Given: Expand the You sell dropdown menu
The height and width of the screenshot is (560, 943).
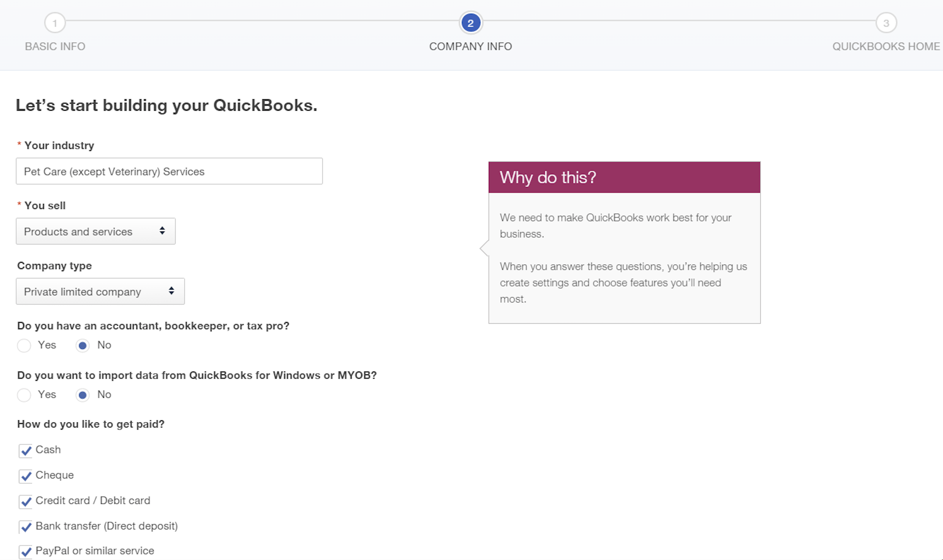Looking at the screenshot, I should pyautogui.click(x=95, y=231).
